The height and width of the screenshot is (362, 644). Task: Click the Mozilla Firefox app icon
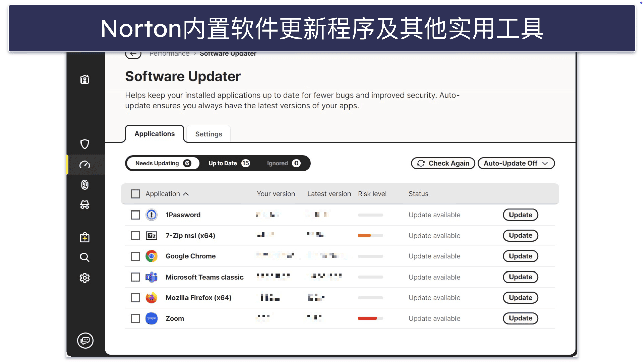(x=151, y=298)
